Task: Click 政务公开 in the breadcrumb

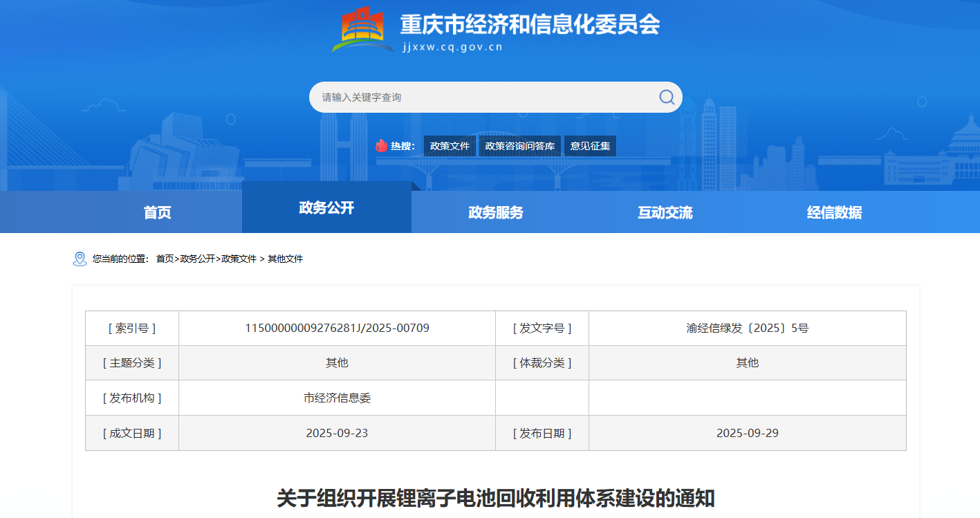Action: (x=198, y=259)
